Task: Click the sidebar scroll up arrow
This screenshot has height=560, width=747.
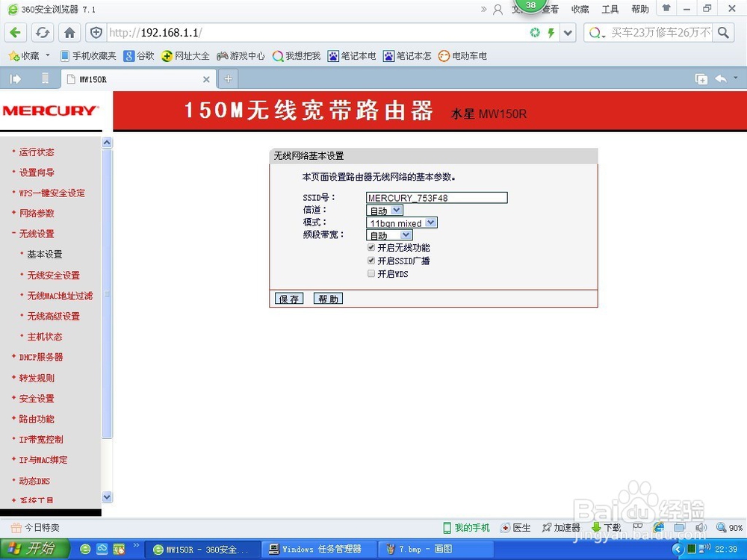Action: click(107, 143)
